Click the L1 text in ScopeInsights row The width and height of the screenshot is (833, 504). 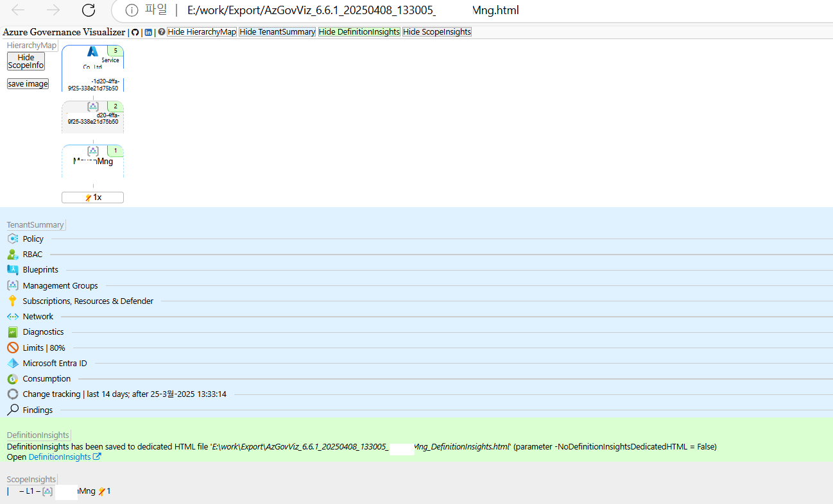tap(30, 491)
